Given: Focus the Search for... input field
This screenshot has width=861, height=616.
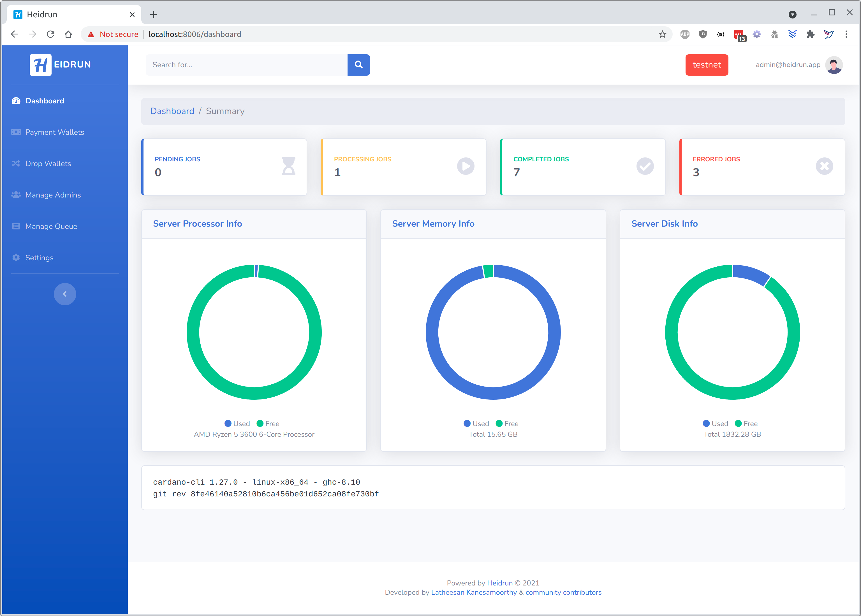Looking at the screenshot, I should coord(247,65).
